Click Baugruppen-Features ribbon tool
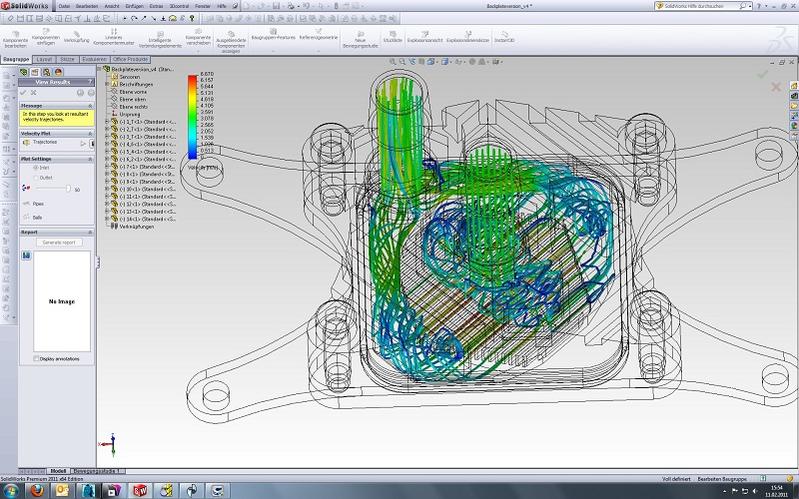Viewport: 799px width, 499px height. tap(273, 35)
